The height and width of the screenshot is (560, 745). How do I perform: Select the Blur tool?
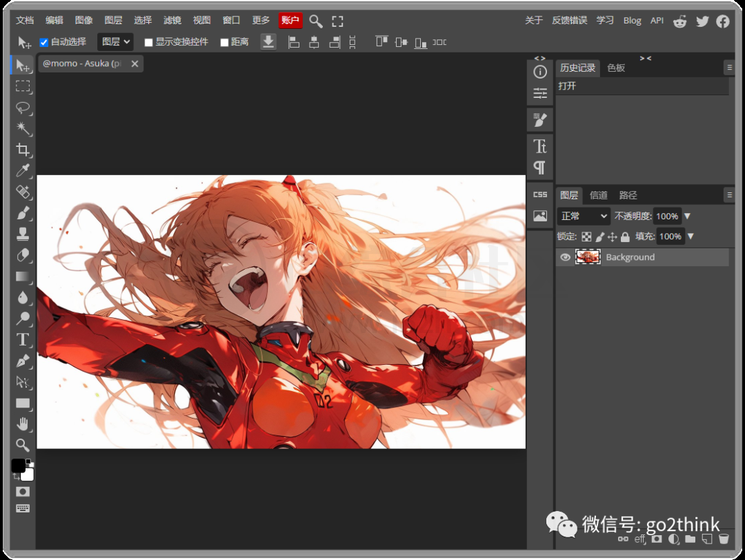22,297
